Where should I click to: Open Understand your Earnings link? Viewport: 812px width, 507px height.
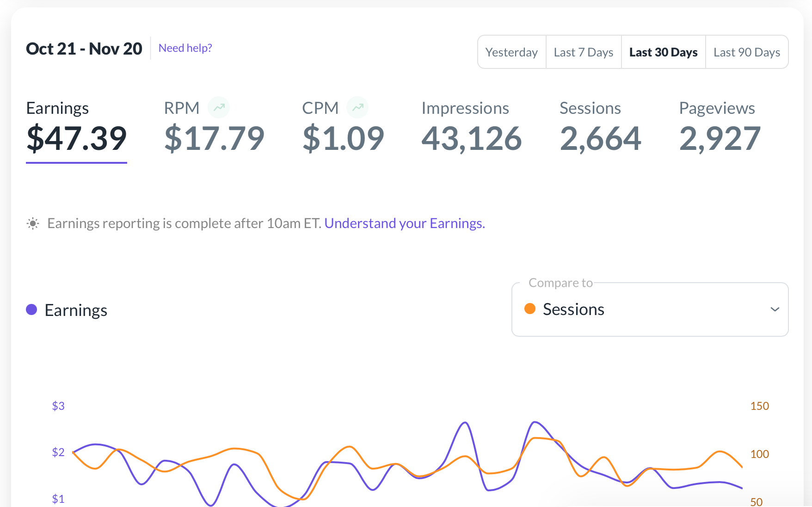click(405, 223)
